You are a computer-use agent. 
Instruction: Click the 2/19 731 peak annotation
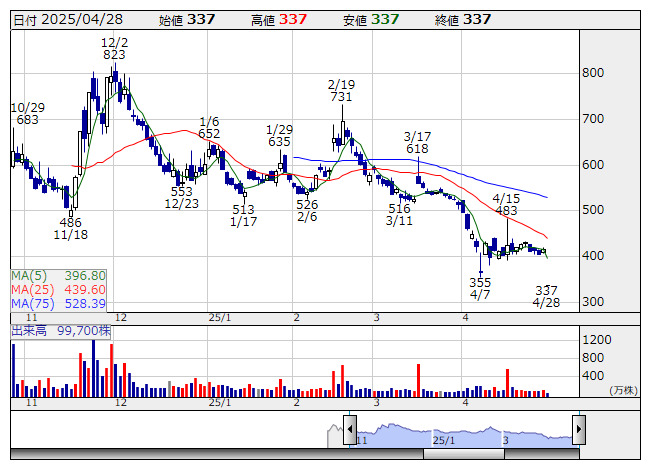coord(341,91)
